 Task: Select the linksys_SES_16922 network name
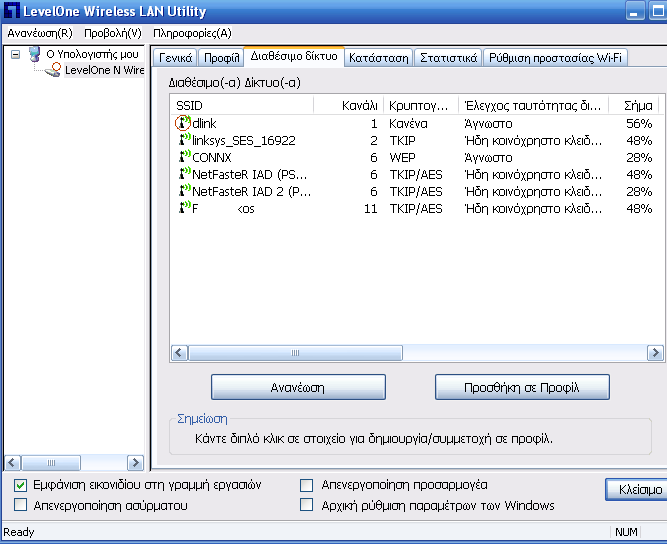[244, 140]
